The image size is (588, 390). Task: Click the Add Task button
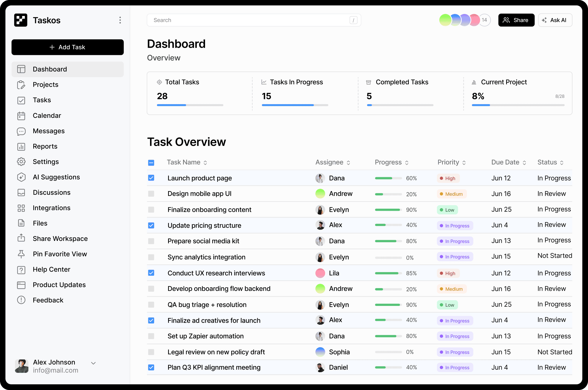(67, 47)
